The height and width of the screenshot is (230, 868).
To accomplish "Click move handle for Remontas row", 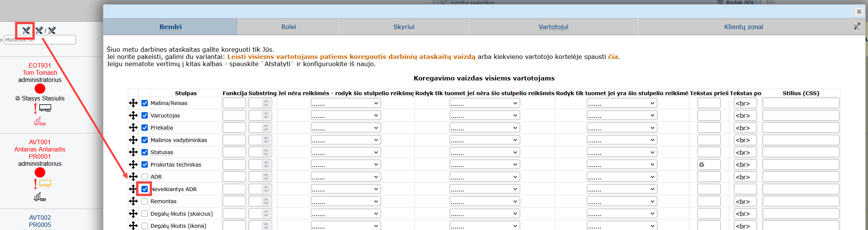I will [x=133, y=201].
